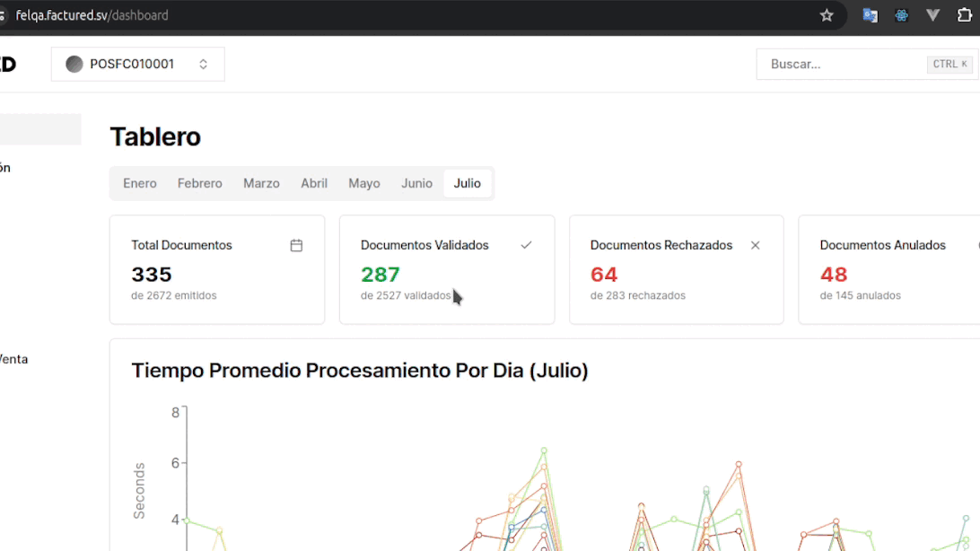Select the Junio month tab
980x551 pixels.
point(416,183)
